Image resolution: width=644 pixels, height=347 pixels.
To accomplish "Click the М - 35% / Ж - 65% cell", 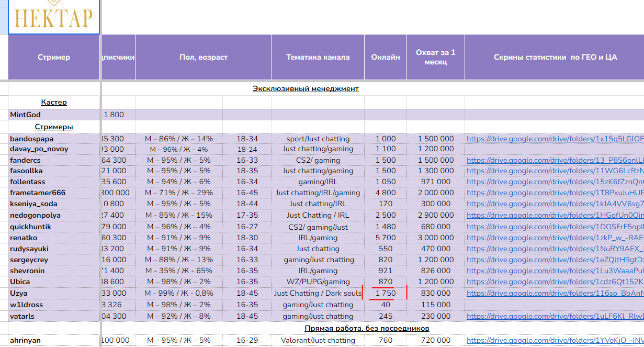I will (x=179, y=271).
